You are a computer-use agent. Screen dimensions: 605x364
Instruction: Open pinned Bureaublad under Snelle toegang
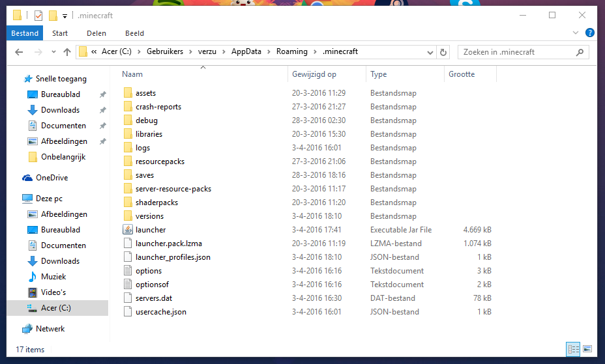click(x=61, y=94)
